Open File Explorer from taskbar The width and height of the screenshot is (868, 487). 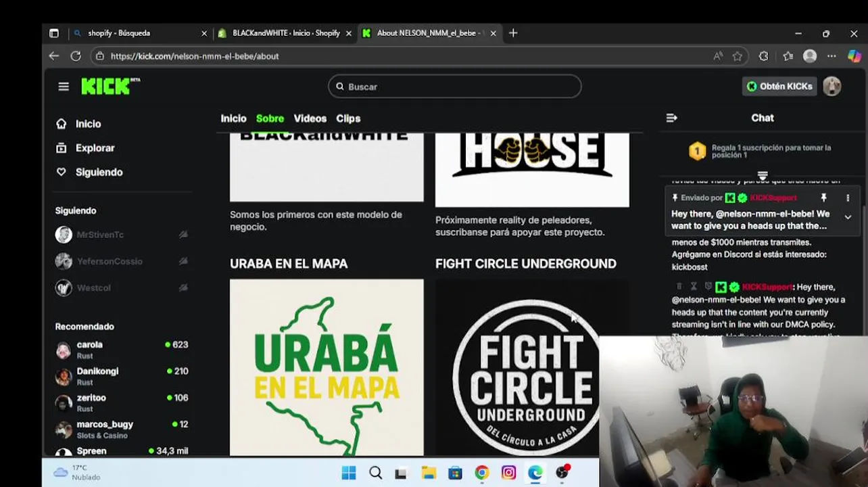(429, 473)
